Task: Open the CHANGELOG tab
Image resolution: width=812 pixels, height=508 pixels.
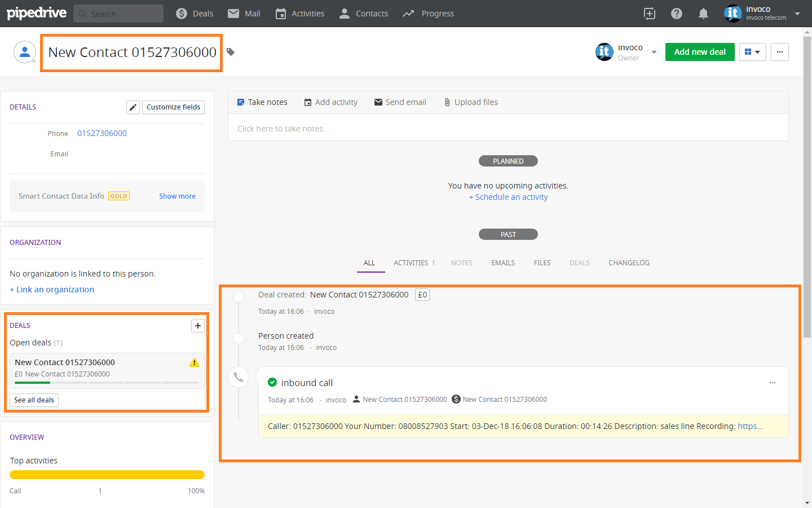Action: pos(629,262)
